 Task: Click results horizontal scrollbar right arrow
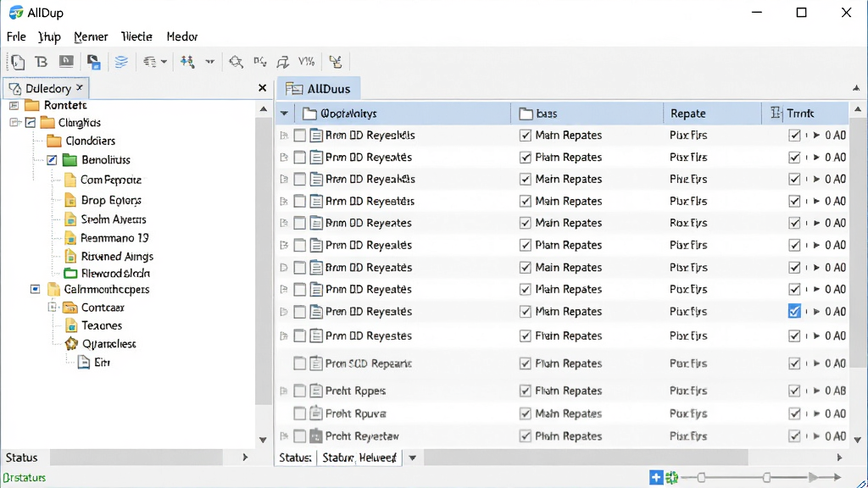[839, 457]
